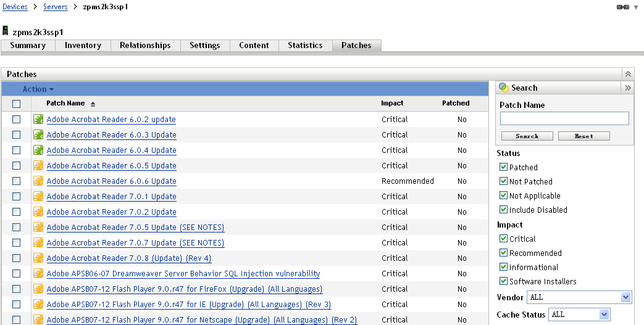Click patch icon beside Adobe Acrobat Reader 6.0.6 Update

click(38, 181)
